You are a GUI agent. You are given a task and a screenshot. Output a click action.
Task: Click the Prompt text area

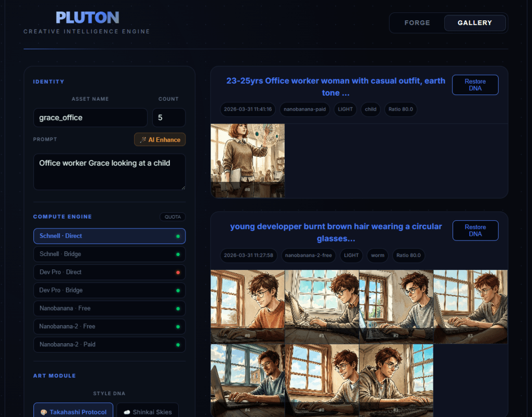pyautogui.click(x=109, y=171)
